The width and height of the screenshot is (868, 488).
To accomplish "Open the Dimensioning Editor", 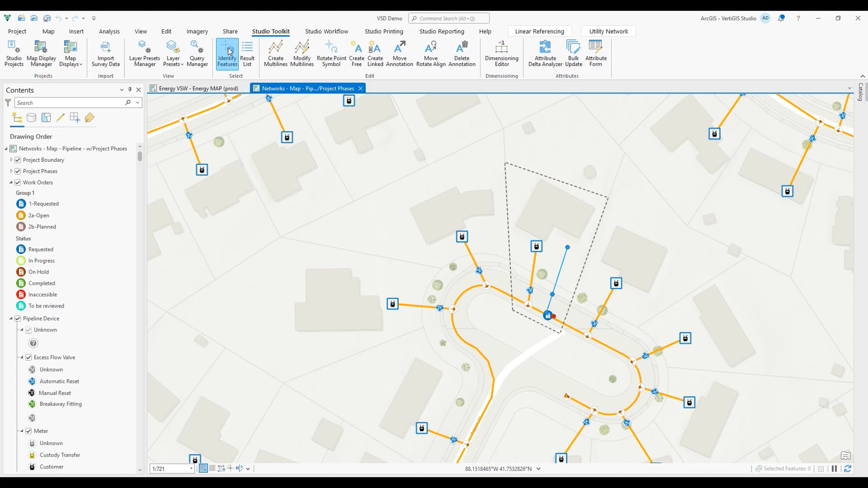I will pos(502,53).
